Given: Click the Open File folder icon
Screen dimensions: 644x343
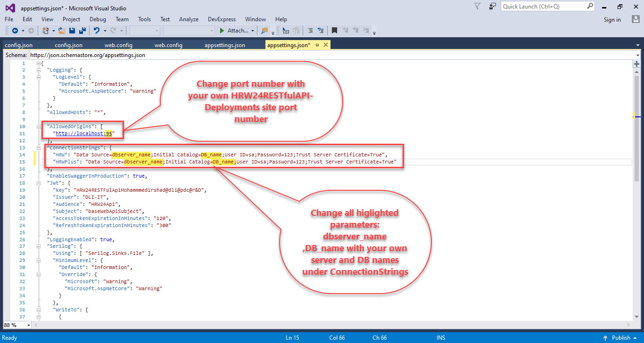Looking at the screenshot, I should 62,31.
